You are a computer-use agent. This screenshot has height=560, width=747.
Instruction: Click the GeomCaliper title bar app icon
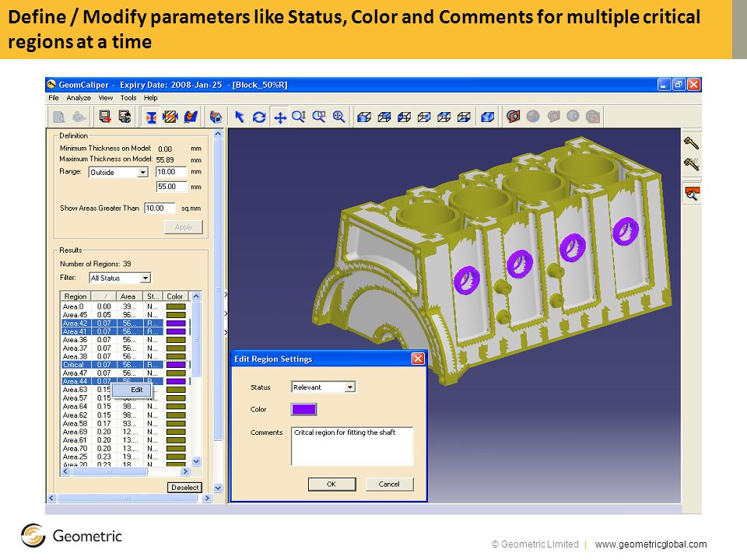pyautogui.click(x=51, y=84)
